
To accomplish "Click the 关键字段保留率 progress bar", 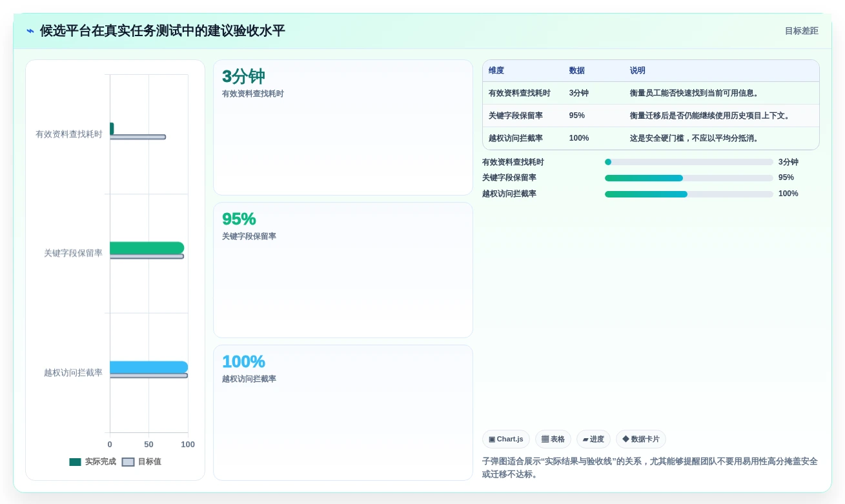I will coord(689,178).
